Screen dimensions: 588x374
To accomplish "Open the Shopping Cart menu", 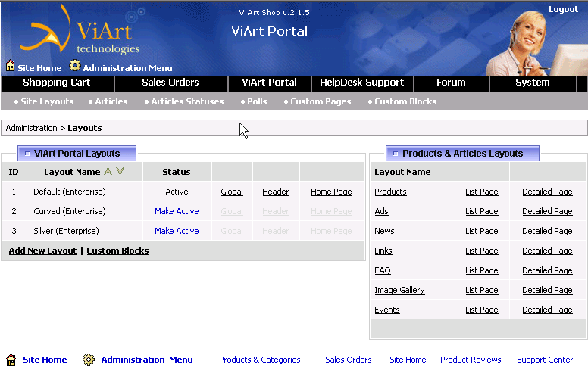I will click(57, 83).
